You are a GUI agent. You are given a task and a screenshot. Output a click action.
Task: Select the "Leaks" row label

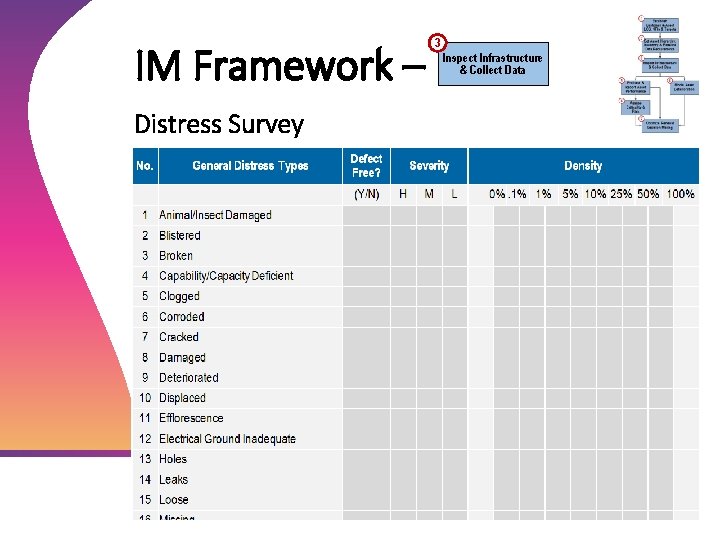click(173, 480)
